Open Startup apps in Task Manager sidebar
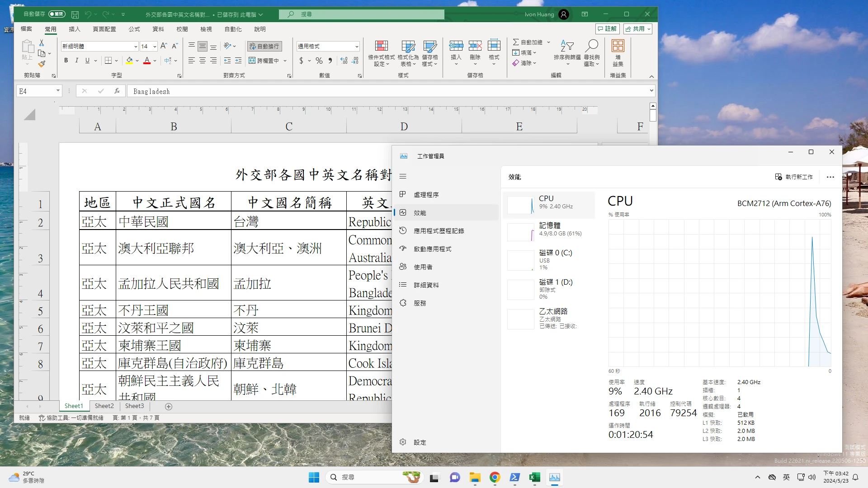 click(432, 249)
